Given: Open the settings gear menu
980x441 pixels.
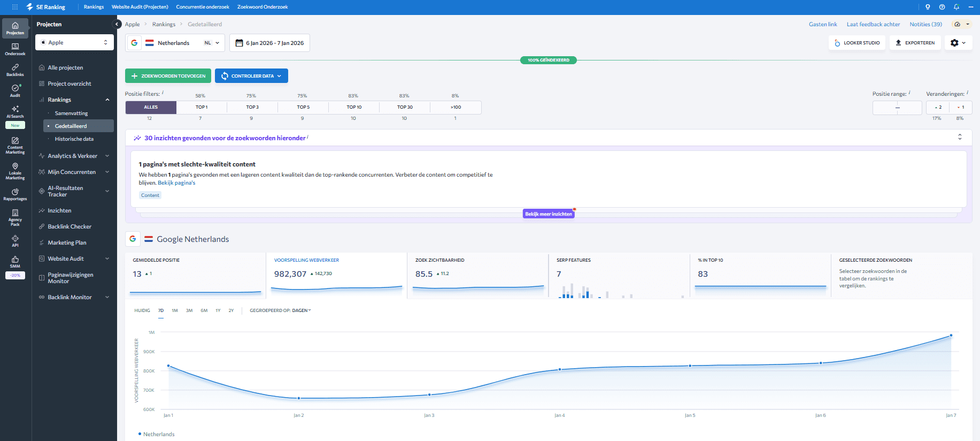Looking at the screenshot, I should click(958, 43).
